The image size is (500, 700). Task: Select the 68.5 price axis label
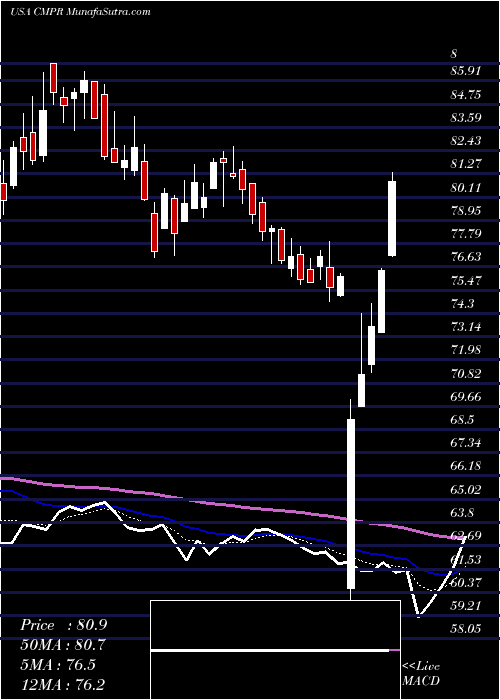point(463,420)
